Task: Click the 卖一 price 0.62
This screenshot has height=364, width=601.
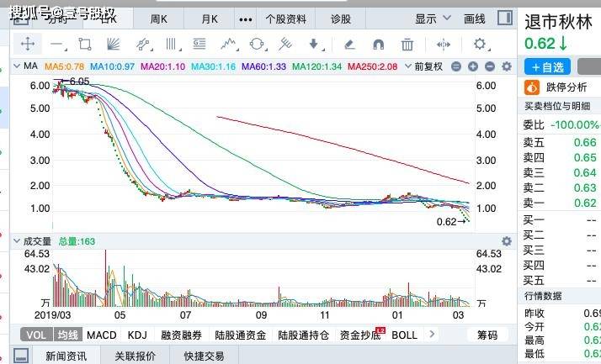Action: [x=585, y=203]
